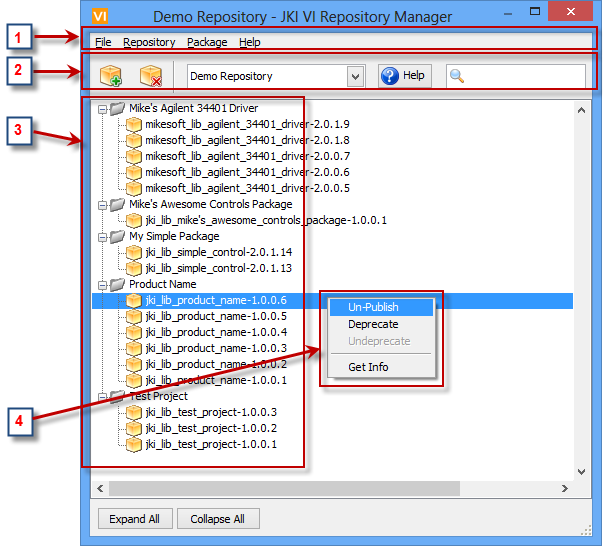Screen dimensions: 603x546
Task: Click the folder icon for Mike's Awesome Controls Package
Action: click(117, 204)
